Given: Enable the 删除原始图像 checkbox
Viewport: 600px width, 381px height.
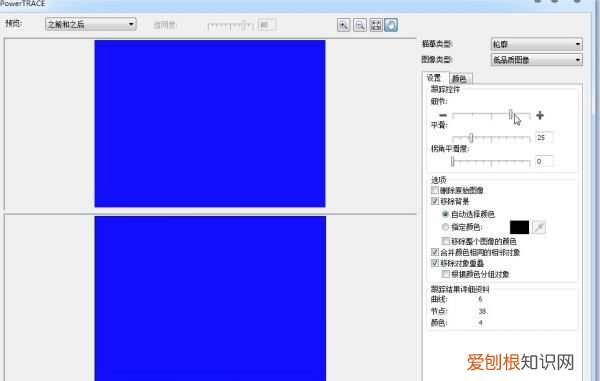Looking at the screenshot, I should point(435,190).
